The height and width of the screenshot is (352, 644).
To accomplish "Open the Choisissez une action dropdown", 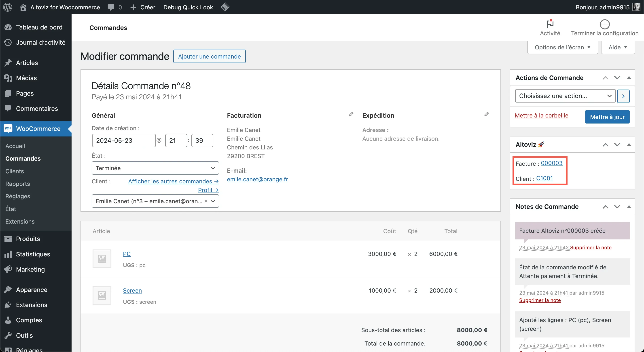I will [x=565, y=96].
